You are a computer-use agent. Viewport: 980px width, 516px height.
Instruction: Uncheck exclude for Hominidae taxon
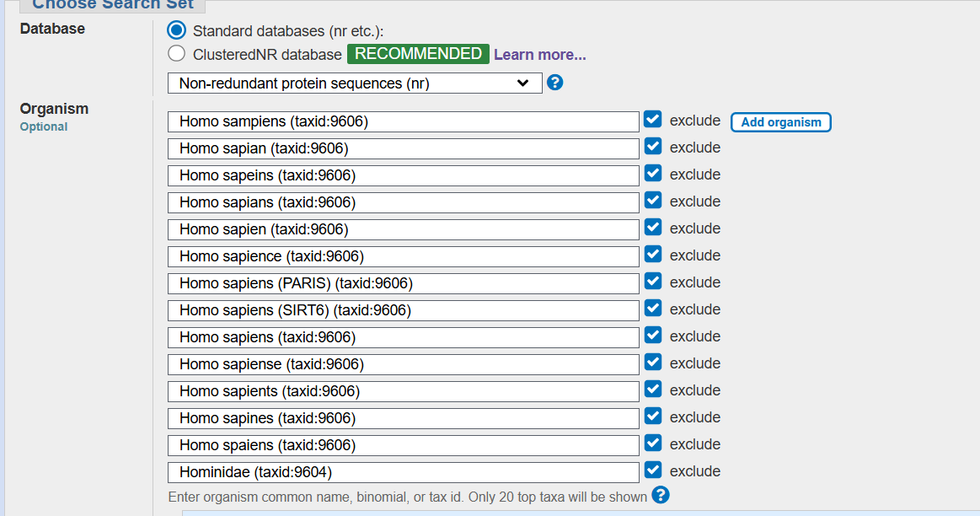(x=652, y=470)
